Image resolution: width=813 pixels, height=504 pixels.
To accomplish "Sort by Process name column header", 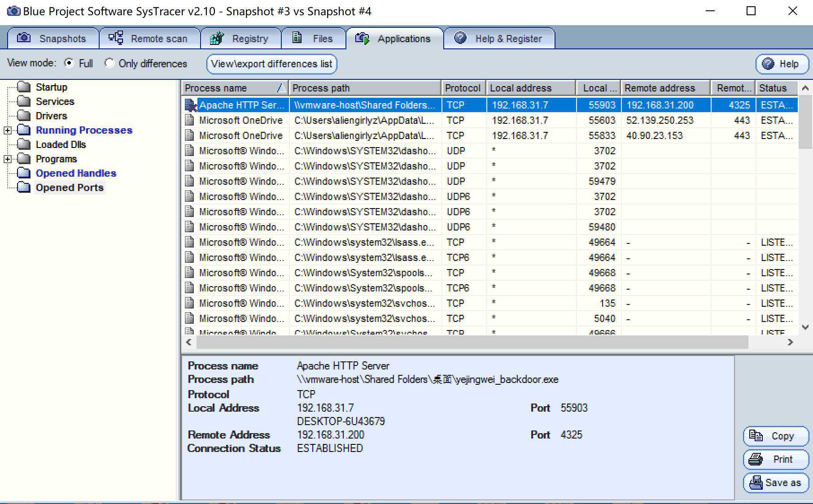I will pyautogui.click(x=235, y=88).
